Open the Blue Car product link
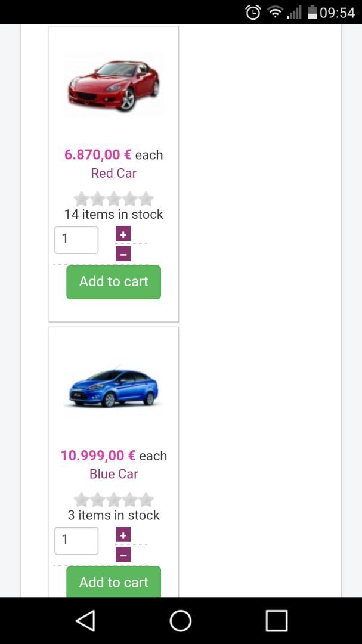 (113, 475)
